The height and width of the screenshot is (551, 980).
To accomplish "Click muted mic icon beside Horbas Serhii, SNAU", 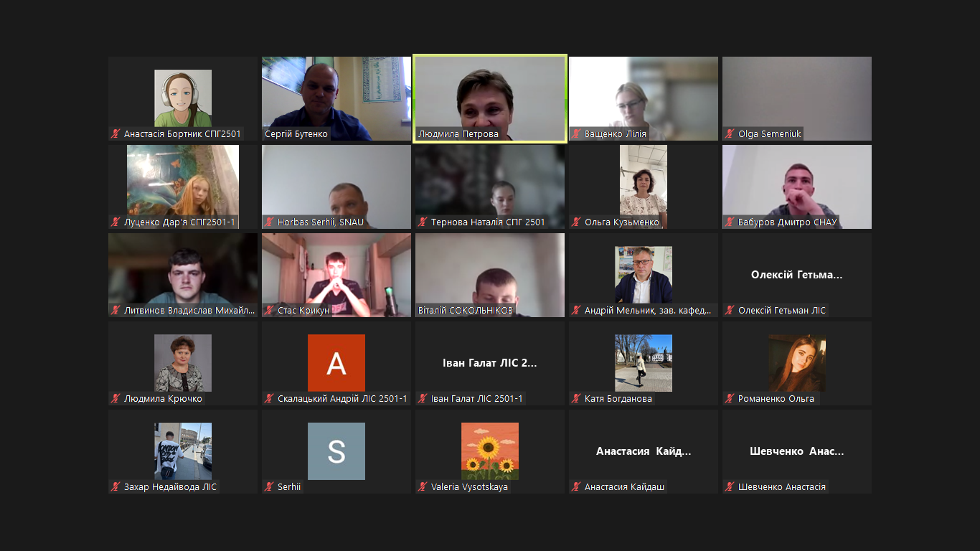I will (268, 222).
